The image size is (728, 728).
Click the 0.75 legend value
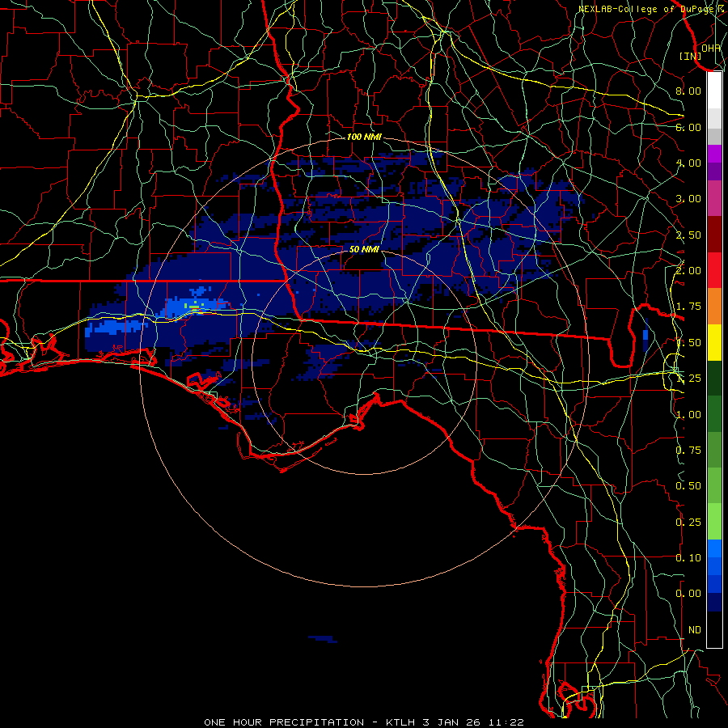[x=688, y=451]
